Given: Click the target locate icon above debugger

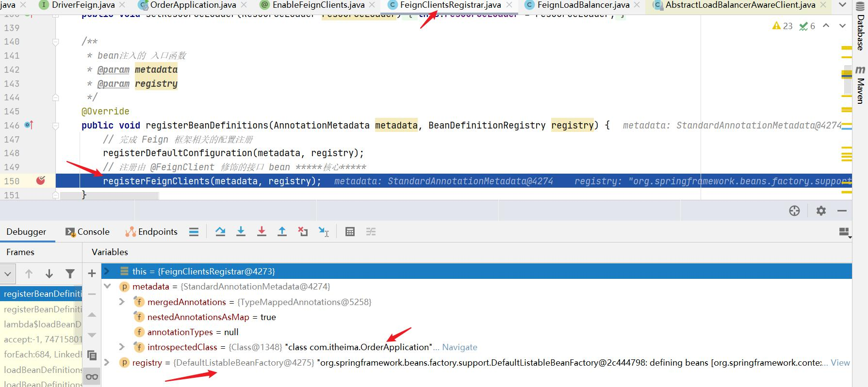Looking at the screenshot, I should click(794, 210).
